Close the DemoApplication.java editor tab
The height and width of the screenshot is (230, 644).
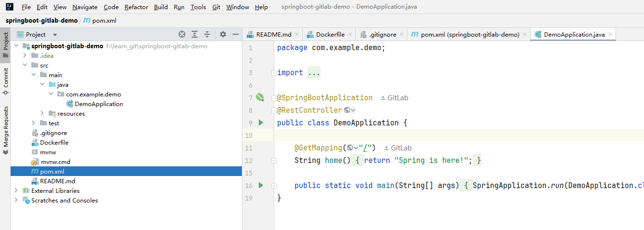click(610, 35)
